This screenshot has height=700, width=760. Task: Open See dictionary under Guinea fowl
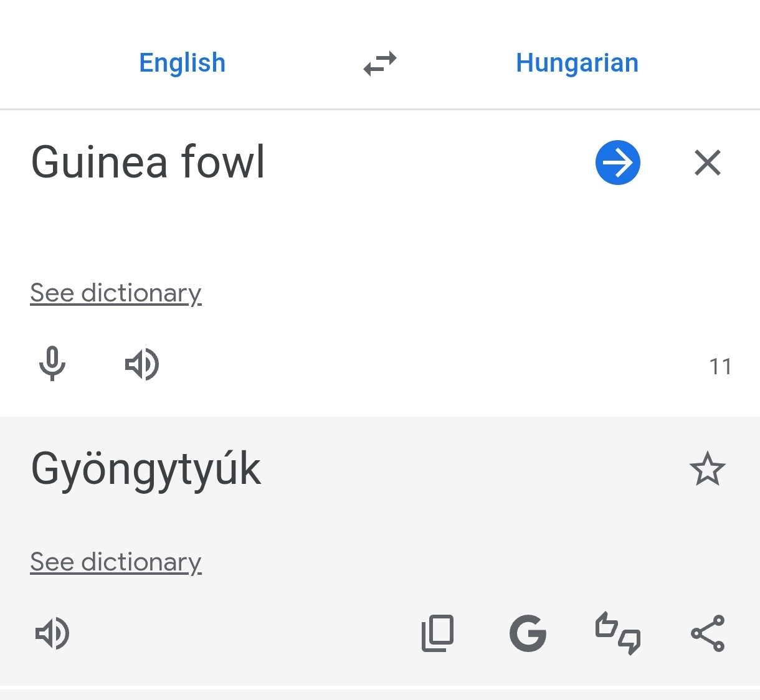(x=116, y=293)
